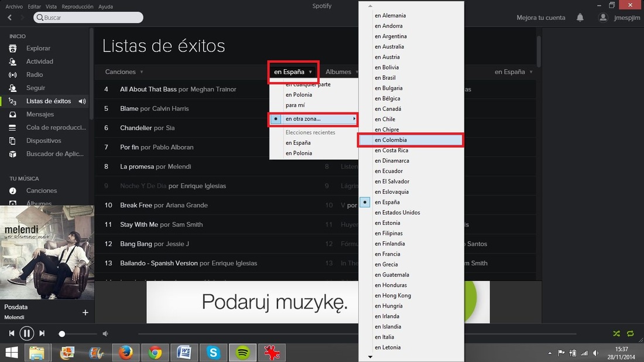Open Explorar in the sidebar

coord(38,48)
